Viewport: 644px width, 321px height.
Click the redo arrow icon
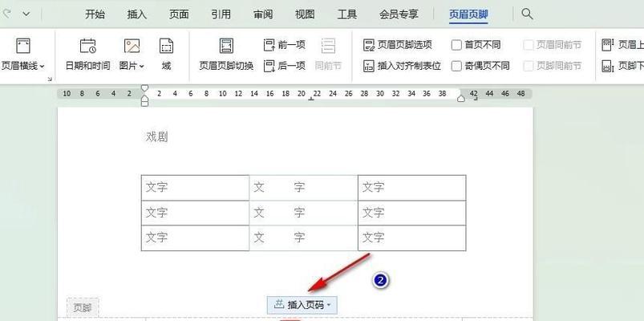(x=6, y=14)
